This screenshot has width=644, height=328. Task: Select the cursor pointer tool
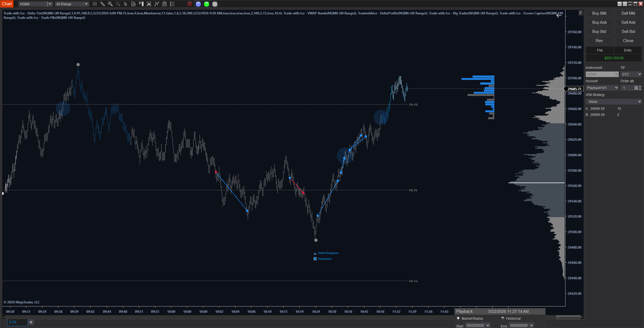click(x=126, y=4)
